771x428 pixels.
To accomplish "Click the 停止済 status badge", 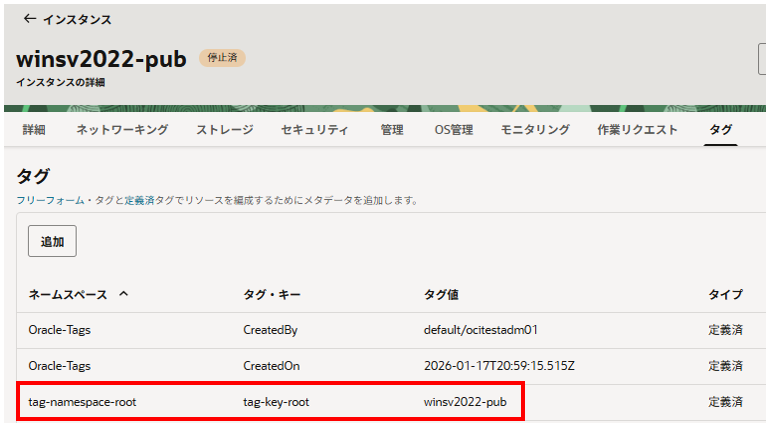I will click(x=222, y=58).
